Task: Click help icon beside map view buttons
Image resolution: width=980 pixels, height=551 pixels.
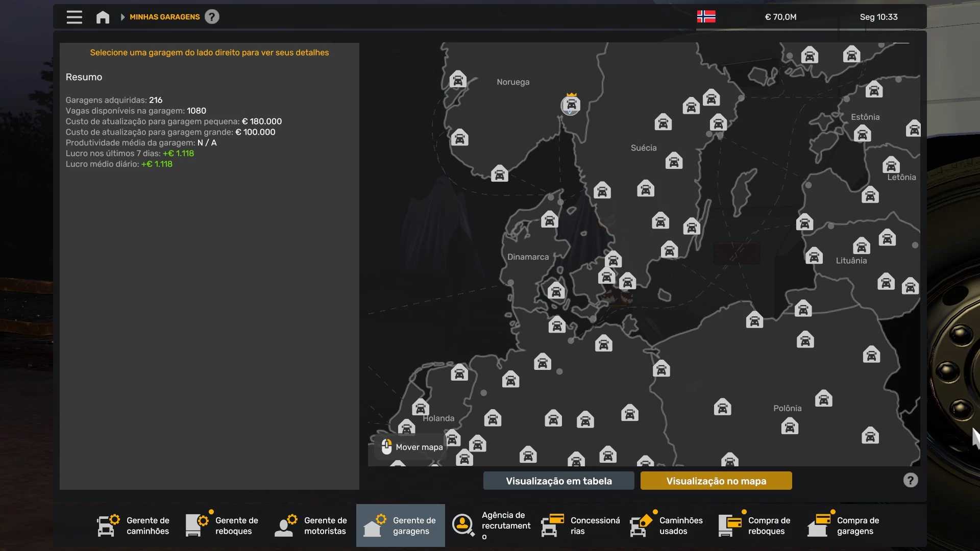Action: pyautogui.click(x=910, y=480)
